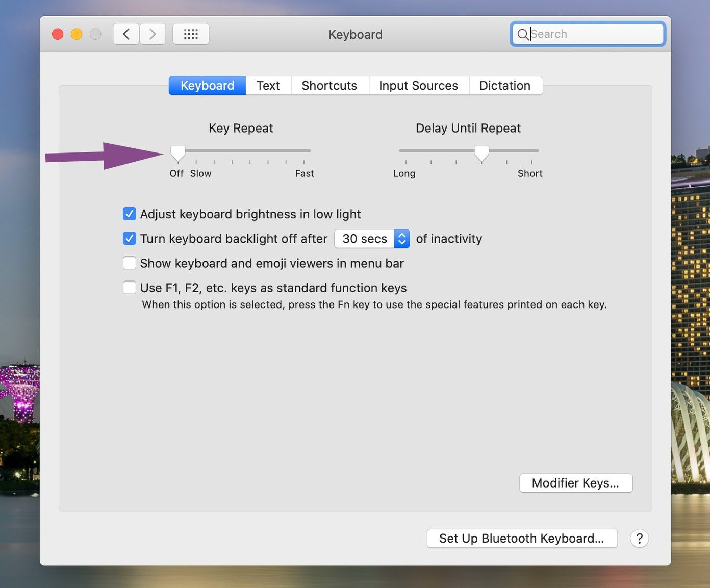
Task: Click the magnifying glass search icon
Action: (523, 34)
